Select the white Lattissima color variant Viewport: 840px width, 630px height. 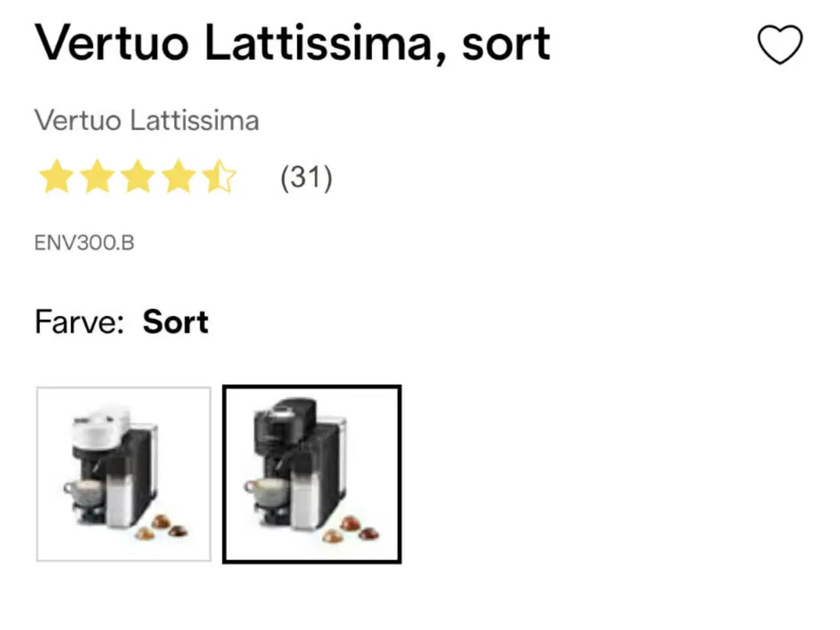click(x=123, y=472)
